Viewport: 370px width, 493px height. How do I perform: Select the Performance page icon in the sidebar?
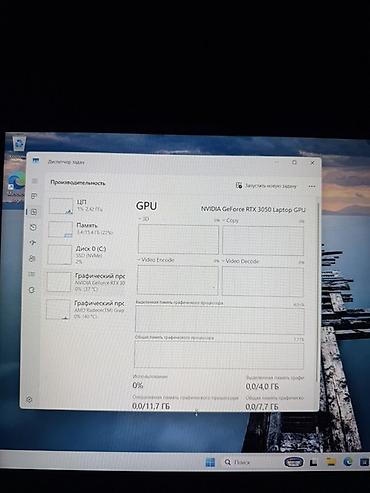click(34, 212)
